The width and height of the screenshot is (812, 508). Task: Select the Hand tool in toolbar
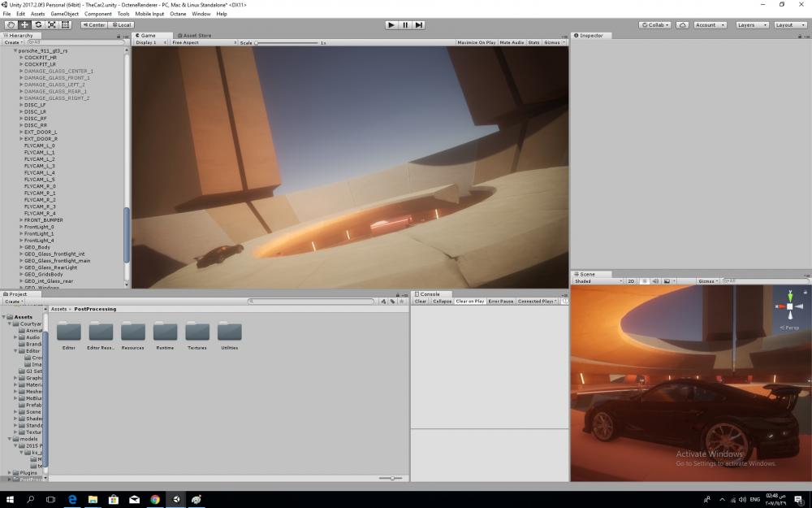[11, 25]
